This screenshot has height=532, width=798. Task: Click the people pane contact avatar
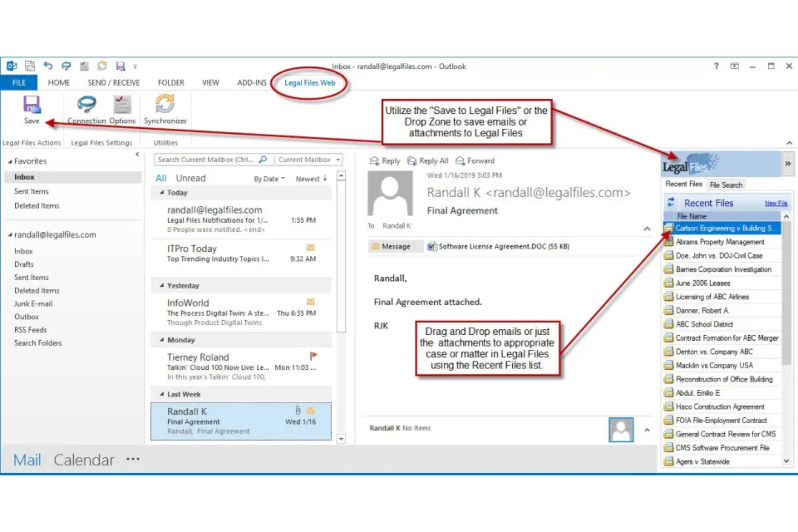coord(621,430)
